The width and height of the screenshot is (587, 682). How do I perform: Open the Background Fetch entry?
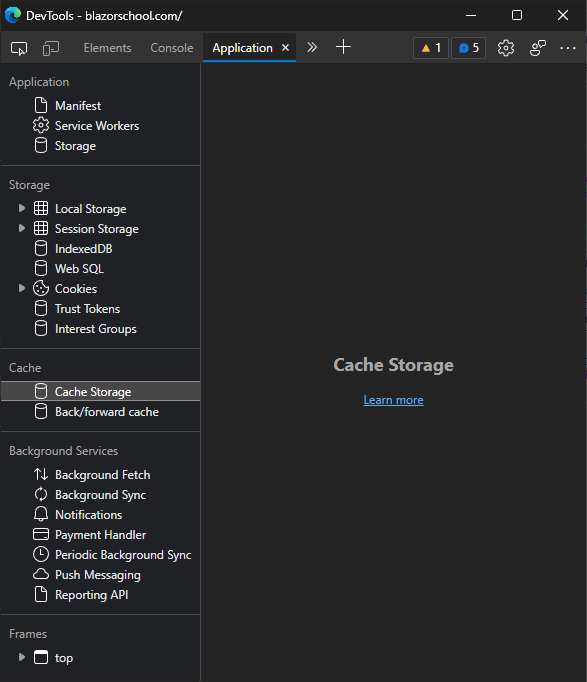click(103, 475)
